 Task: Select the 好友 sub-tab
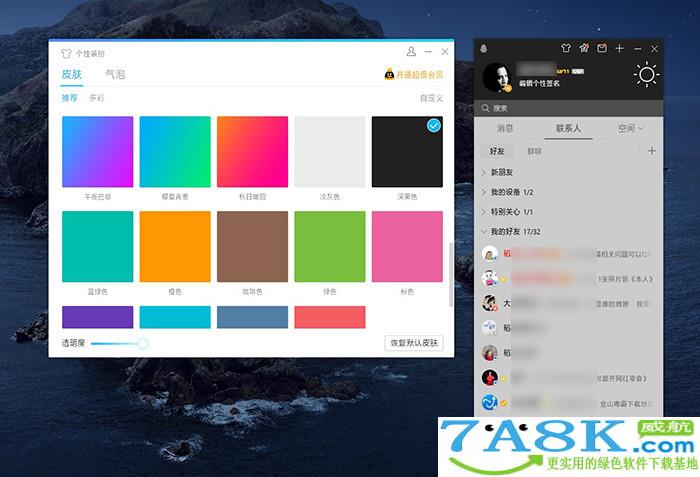(x=497, y=151)
